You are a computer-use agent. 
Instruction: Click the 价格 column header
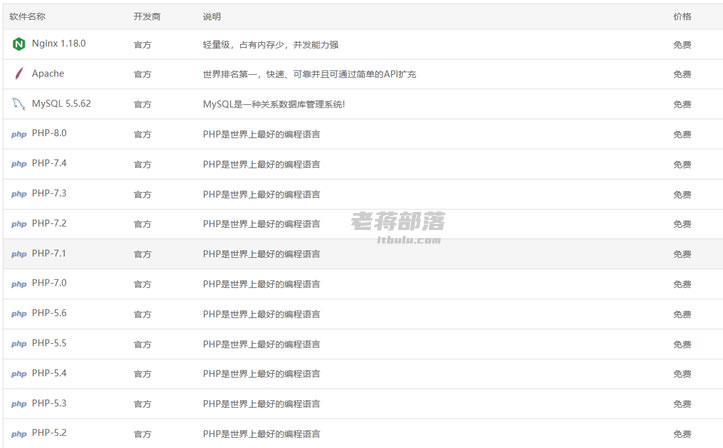click(682, 17)
